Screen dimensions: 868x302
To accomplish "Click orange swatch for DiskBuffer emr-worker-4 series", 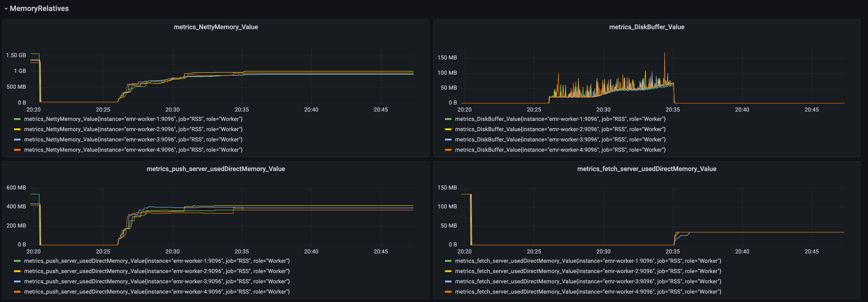I will point(448,150).
